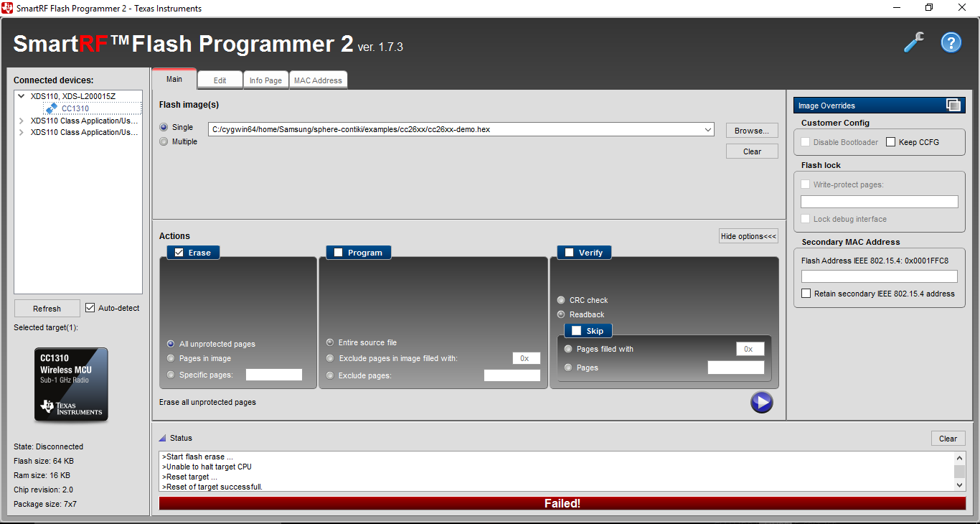Click the status log scroll down arrow

[x=960, y=485]
